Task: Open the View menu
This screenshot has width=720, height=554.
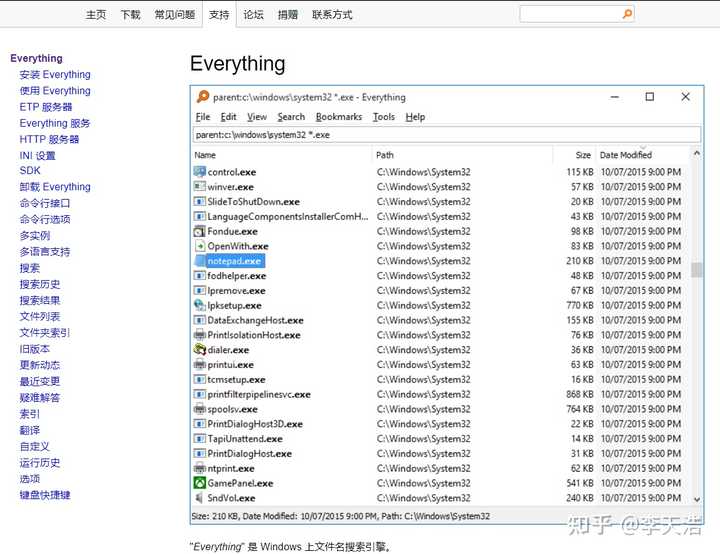Action: [257, 117]
